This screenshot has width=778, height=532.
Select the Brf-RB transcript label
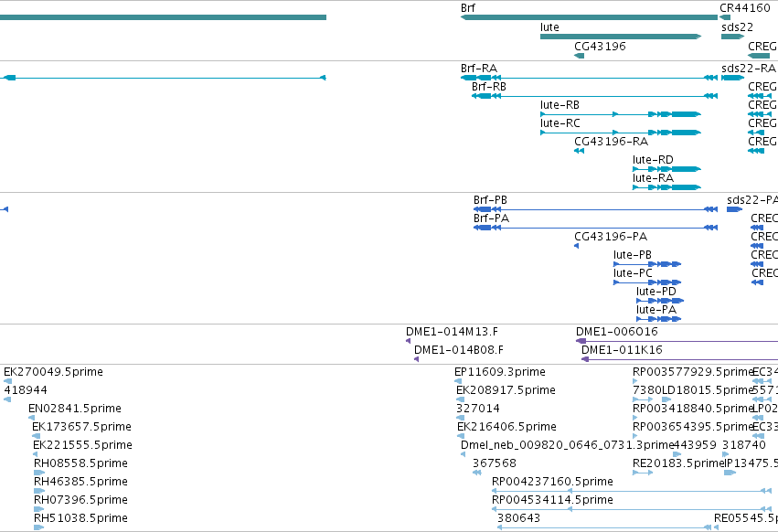[x=489, y=86]
